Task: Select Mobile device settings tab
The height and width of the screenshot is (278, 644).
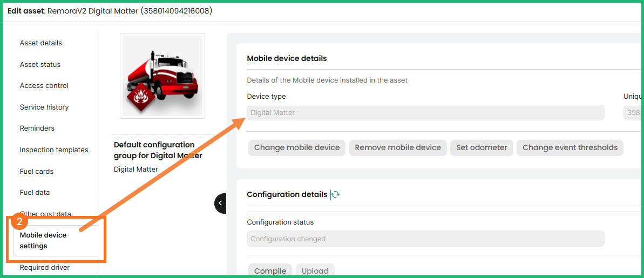Action: tap(43, 241)
